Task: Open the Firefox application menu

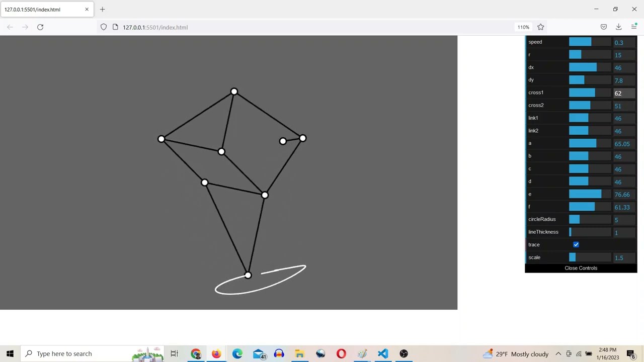Action: 634,27
